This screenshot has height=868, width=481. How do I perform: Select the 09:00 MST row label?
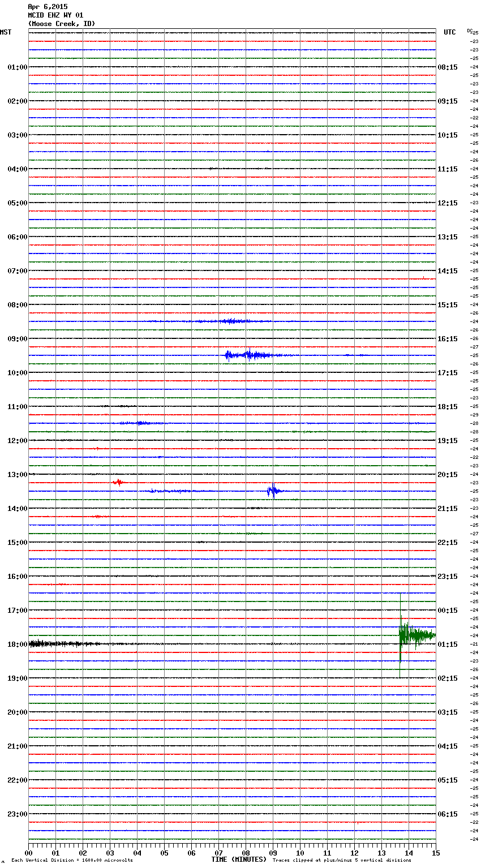pyautogui.click(x=18, y=339)
